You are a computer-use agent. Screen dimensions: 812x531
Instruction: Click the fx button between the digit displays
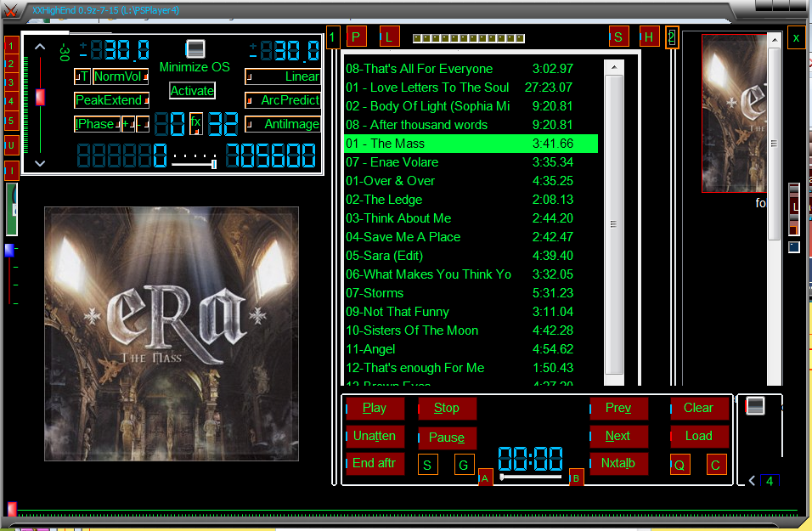(195, 124)
